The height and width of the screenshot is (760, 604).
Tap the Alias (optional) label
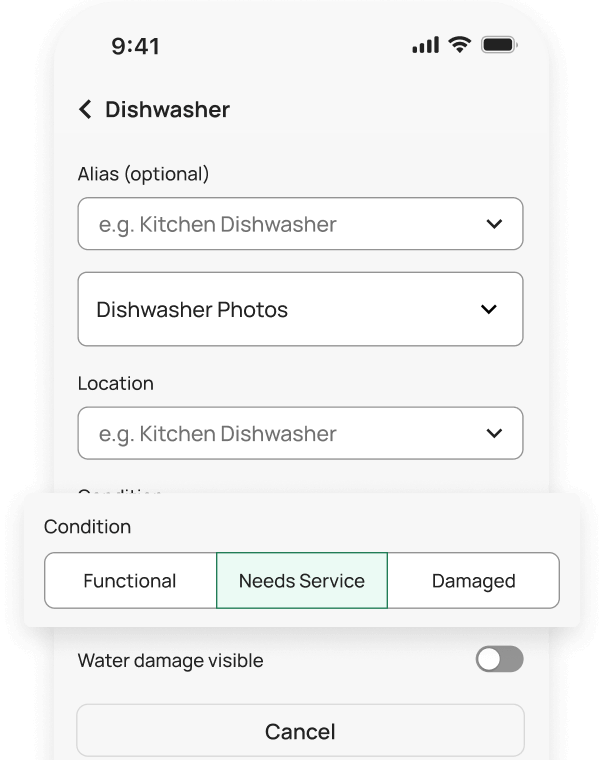(144, 174)
